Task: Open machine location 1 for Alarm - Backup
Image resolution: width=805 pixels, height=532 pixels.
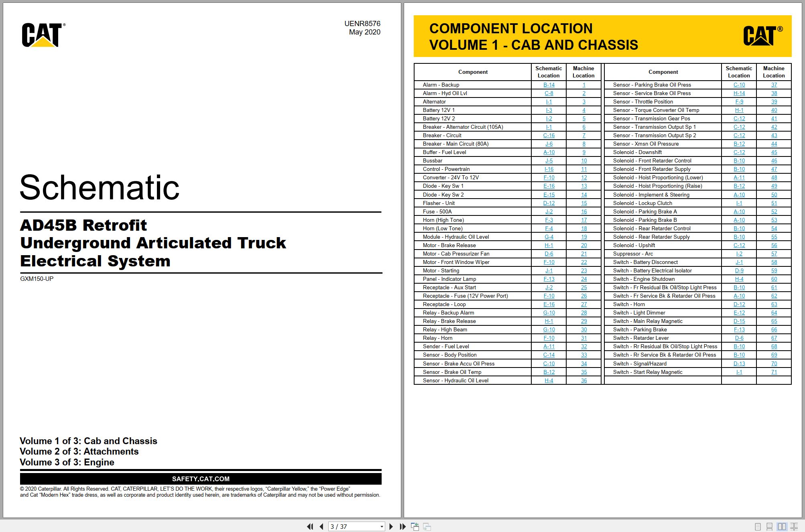Action: coord(583,85)
